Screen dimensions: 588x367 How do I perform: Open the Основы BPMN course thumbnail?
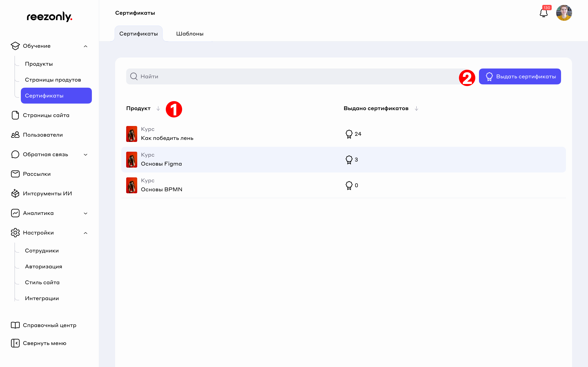[x=131, y=185]
